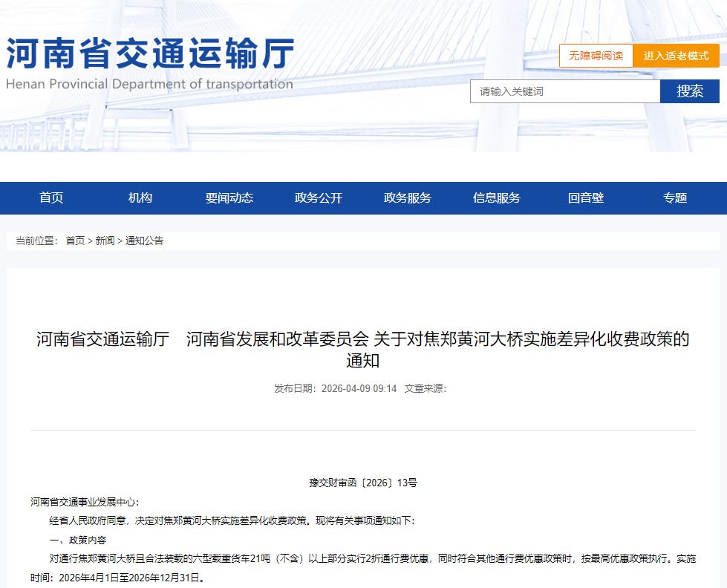Open the 专题 navigation entry

(x=676, y=198)
